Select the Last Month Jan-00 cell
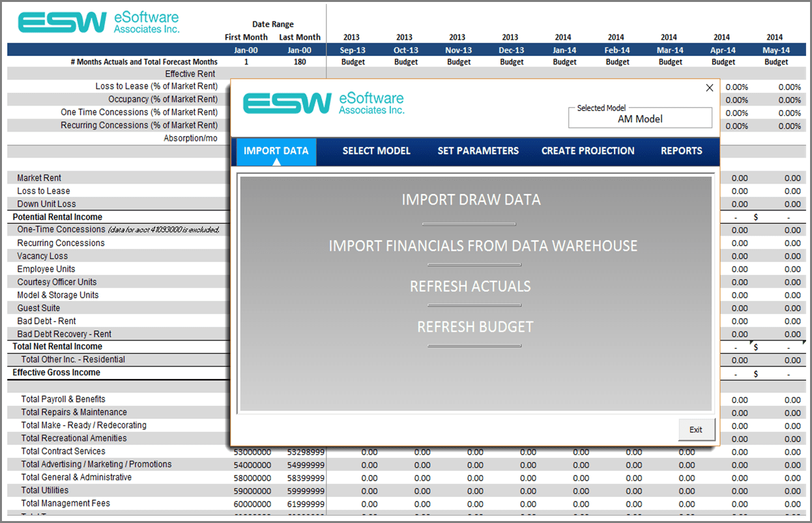Screen dimensions: 812x523 [299, 50]
